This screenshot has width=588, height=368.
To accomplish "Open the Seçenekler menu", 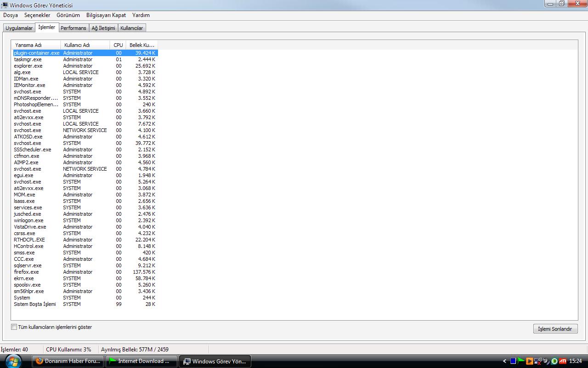I will coord(37,15).
